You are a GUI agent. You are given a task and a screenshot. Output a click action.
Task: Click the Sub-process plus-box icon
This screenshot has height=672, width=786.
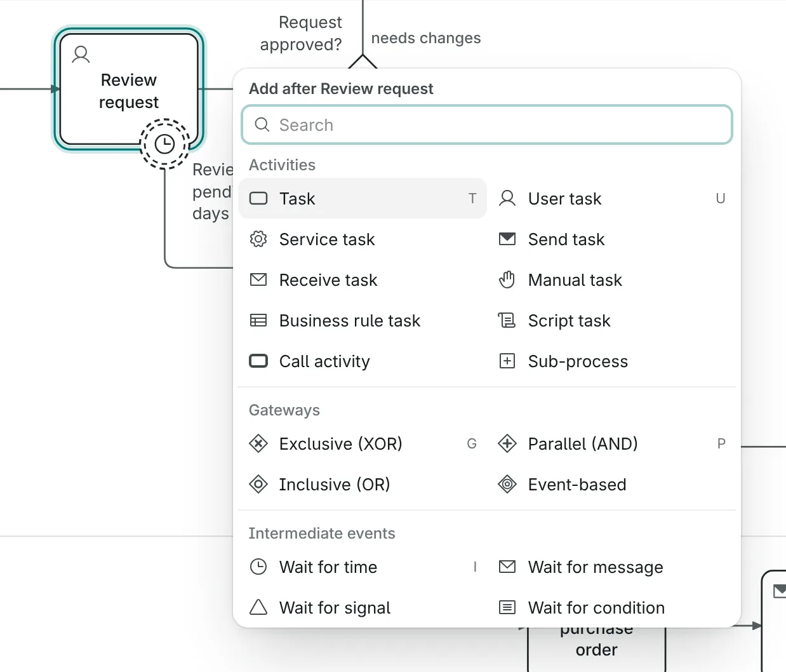tap(507, 361)
